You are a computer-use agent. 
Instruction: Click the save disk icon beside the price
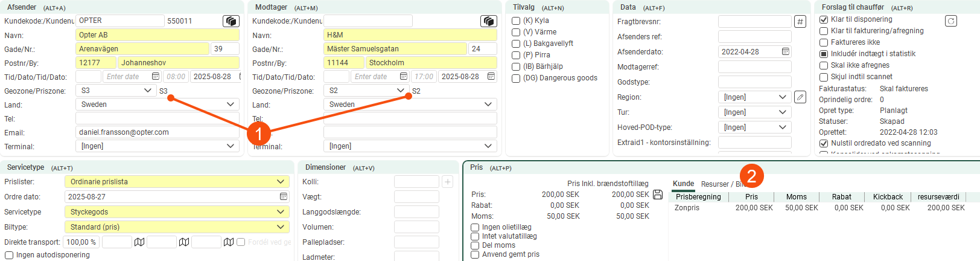[658, 195]
